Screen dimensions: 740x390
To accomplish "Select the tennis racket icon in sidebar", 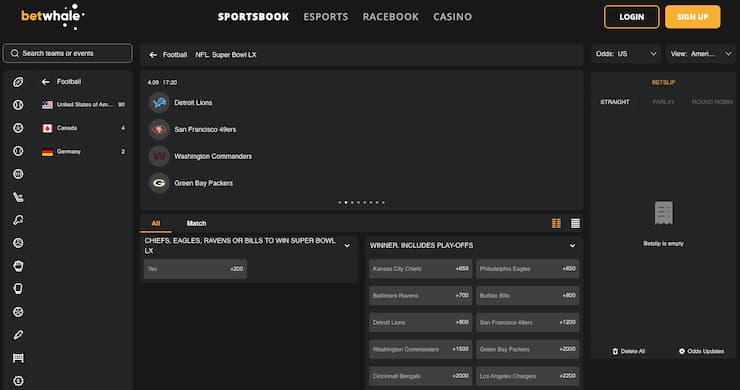I will (x=18, y=220).
